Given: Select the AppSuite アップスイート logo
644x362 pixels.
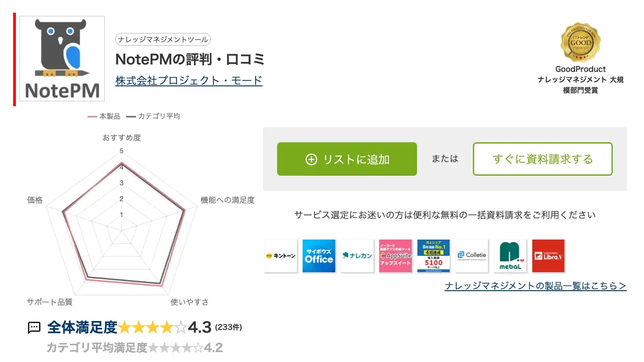Looking at the screenshot, I should point(395,255).
